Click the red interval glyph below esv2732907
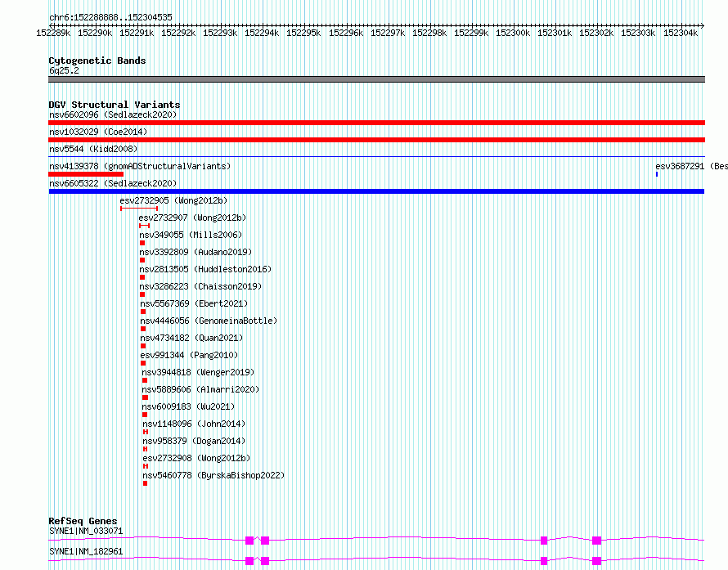Screen dimensions: 728x570 click(x=145, y=226)
